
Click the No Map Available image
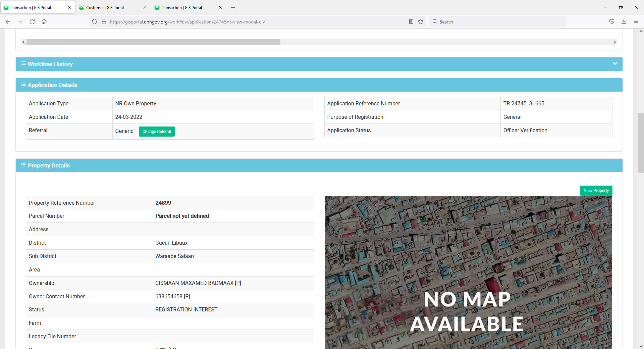468,272
